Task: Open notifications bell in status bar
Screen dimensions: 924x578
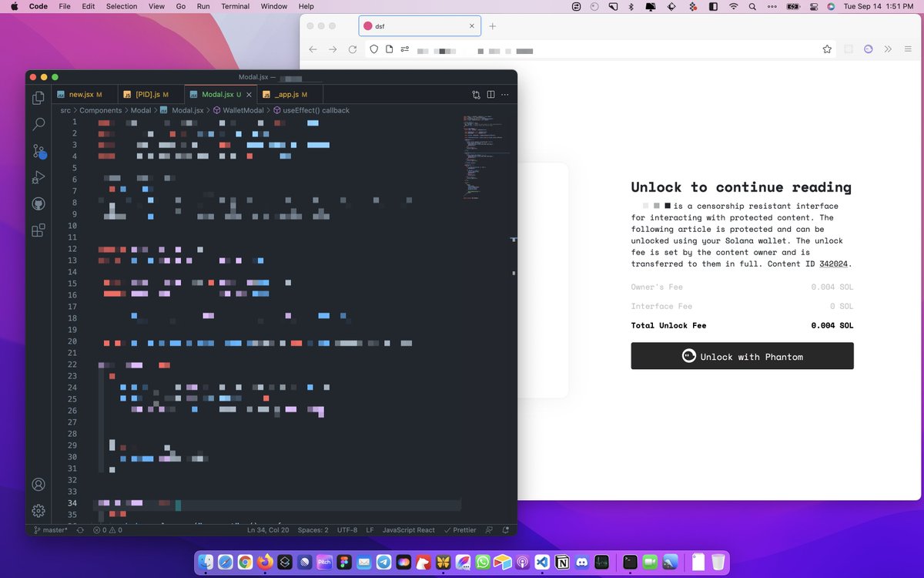Action: tap(505, 530)
